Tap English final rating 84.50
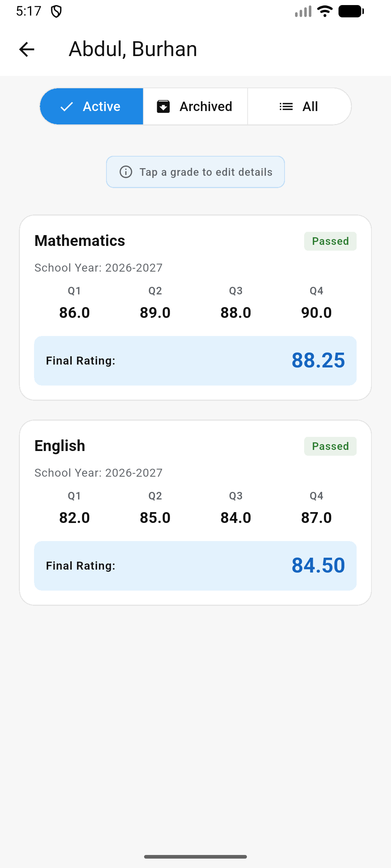Screen dimensions: 391x868 318,566
